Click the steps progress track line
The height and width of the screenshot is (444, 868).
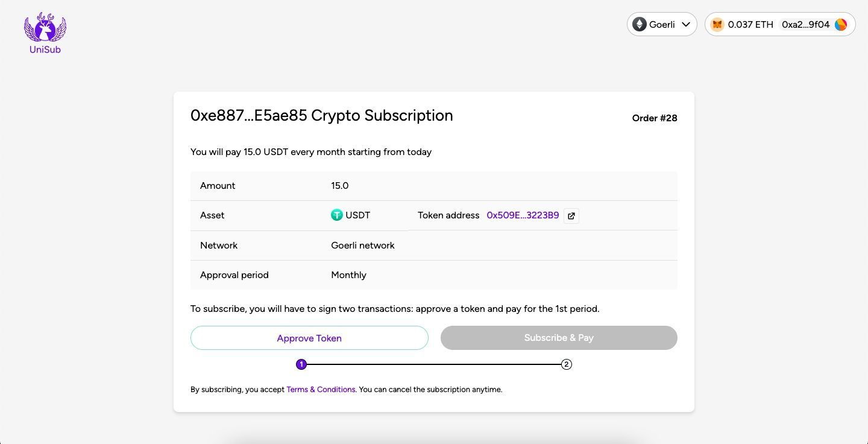[434, 364]
